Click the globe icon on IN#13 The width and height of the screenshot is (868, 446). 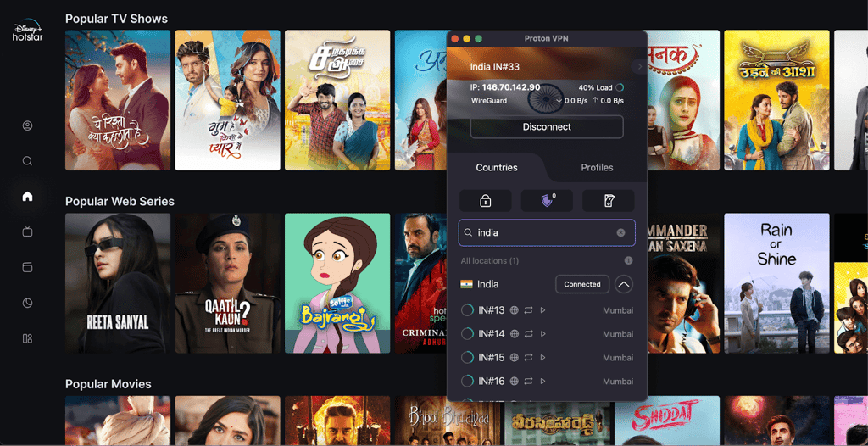tap(515, 310)
